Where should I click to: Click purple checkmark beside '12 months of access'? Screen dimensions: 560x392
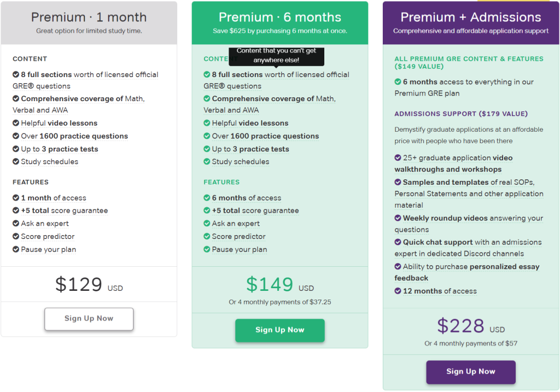(x=398, y=291)
